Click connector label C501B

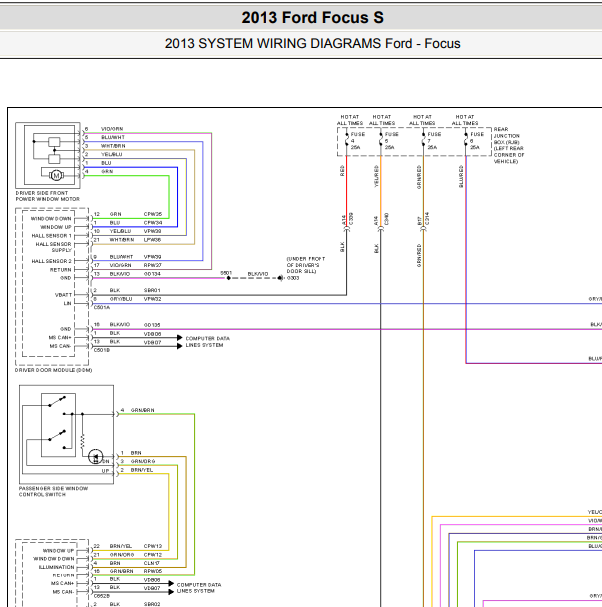pos(102,350)
